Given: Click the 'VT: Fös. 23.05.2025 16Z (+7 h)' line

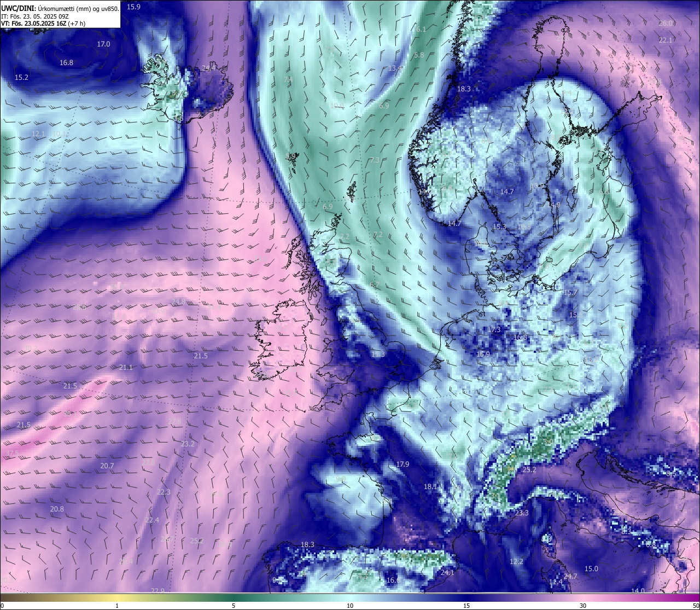Looking at the screenshot, I should 44,24.
